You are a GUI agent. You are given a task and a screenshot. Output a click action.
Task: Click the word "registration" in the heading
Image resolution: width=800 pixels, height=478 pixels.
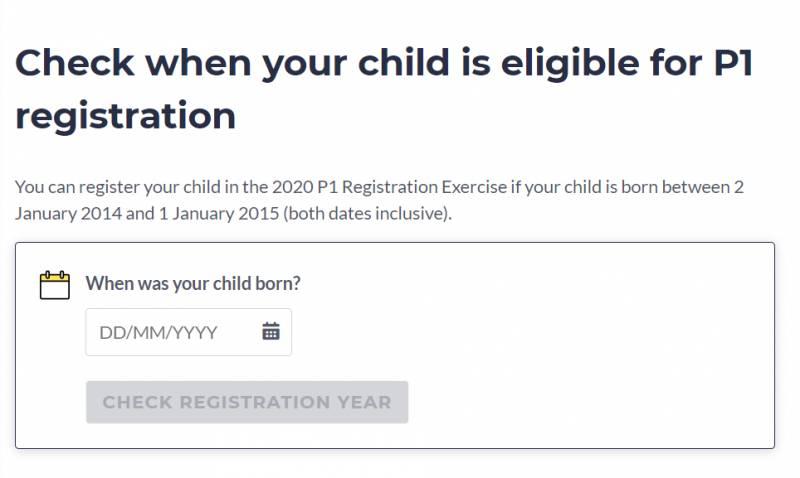coord(125,116)
